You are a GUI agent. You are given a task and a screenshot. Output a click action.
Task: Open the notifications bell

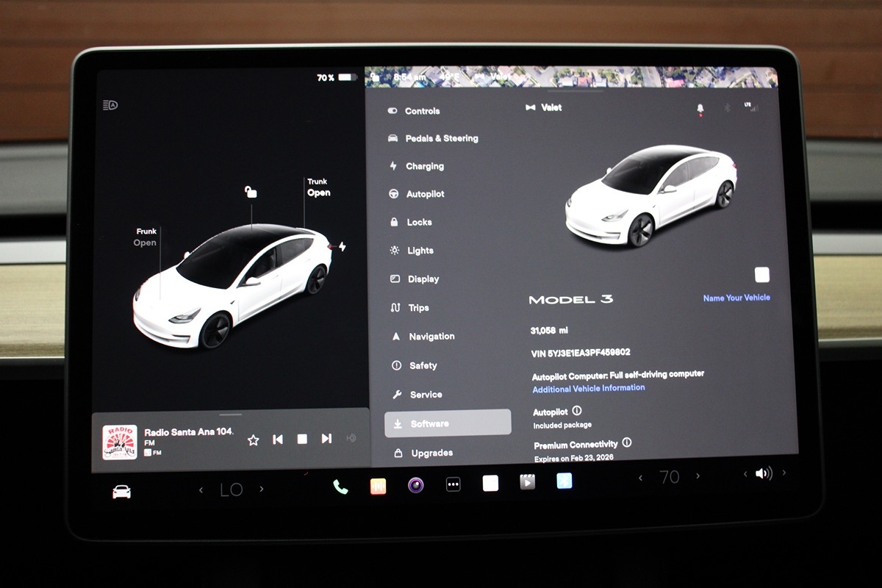700,109
